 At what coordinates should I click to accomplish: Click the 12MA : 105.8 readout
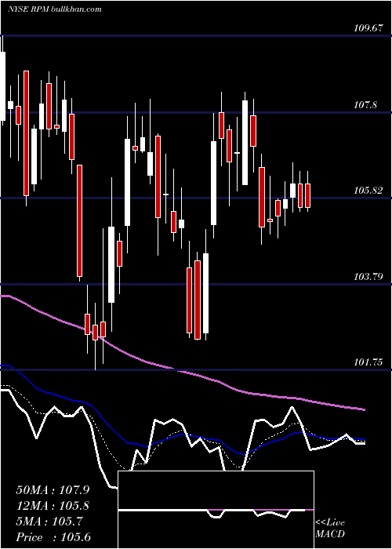point(53,506)
